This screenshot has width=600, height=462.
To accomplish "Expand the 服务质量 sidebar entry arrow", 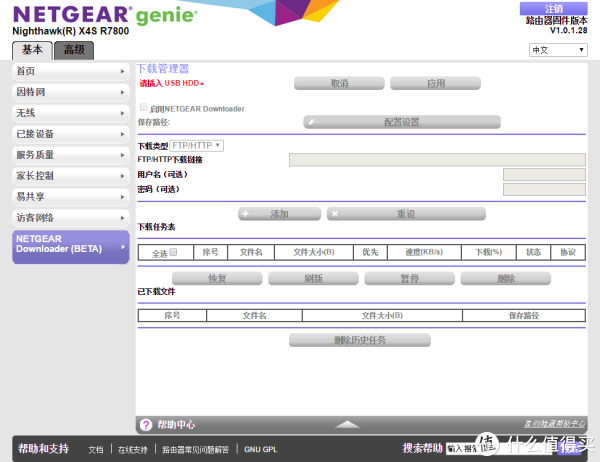I will (x=122, y=155).
